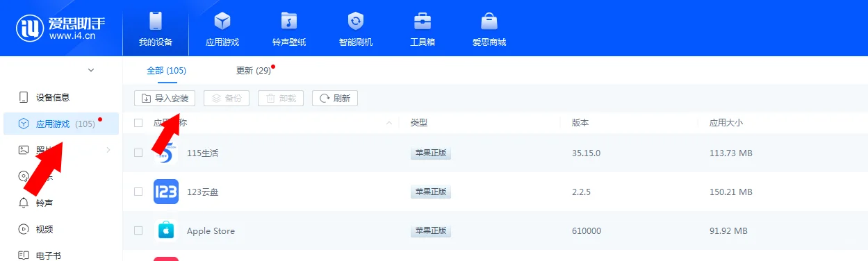Select the 115生活 app name
868x261 pixels.
(x=202, y=153)
